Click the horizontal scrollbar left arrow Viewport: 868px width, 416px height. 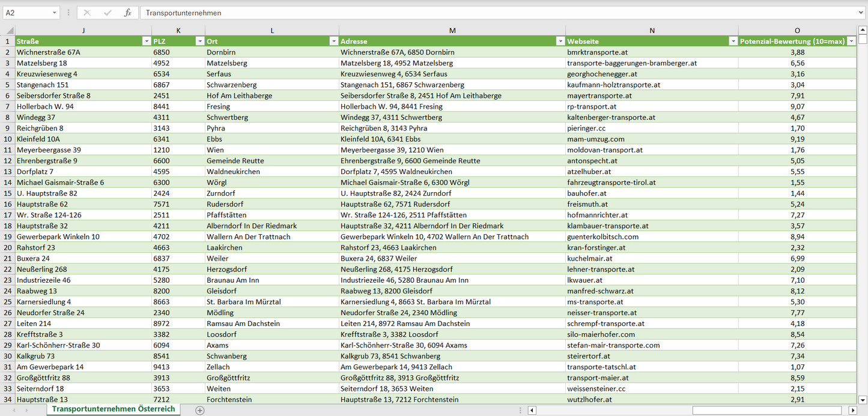pos(532,410)
